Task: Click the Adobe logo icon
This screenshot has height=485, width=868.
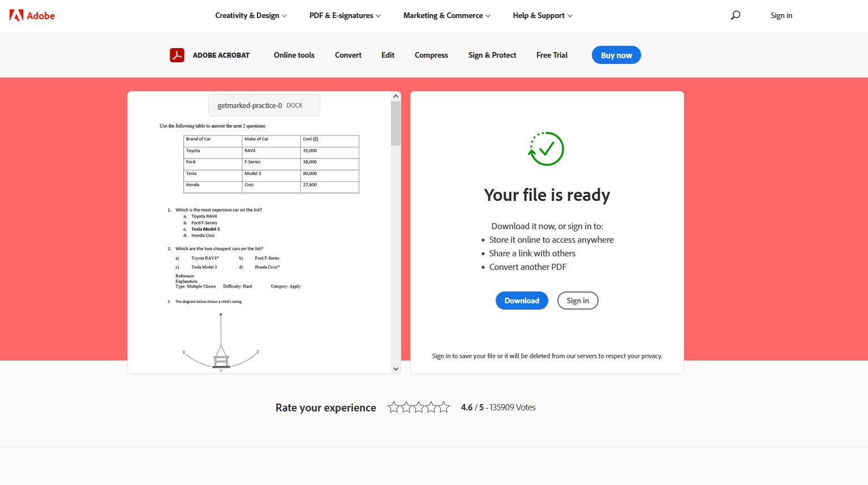Action: point(16,15)
